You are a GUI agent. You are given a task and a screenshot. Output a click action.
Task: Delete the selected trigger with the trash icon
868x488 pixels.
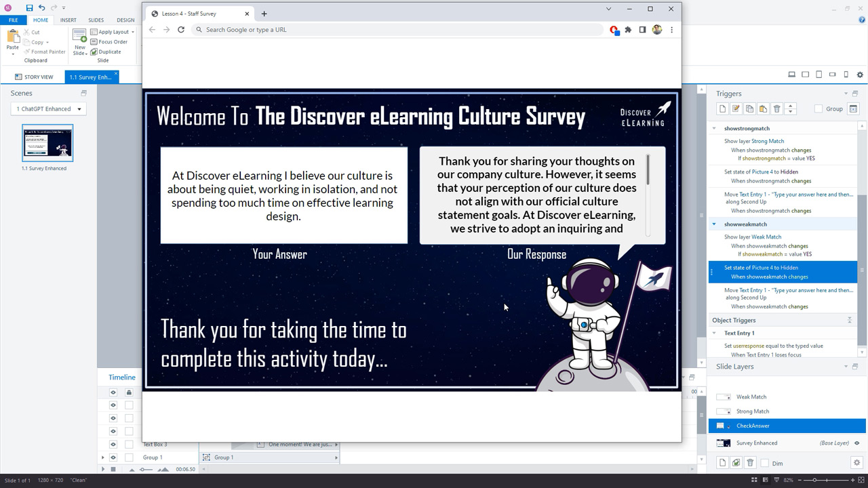(776, 108)
